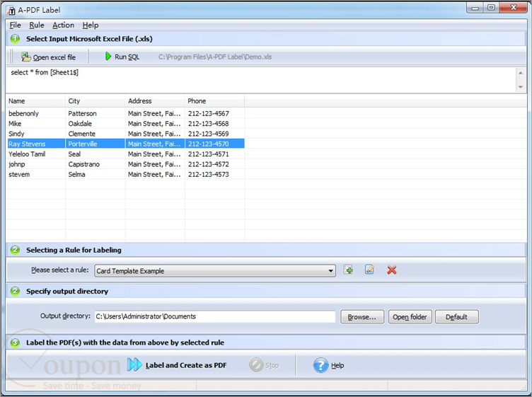Viewport: 532px width, 397px height.
Task: Open the Help menu
Action: [91, 25]
